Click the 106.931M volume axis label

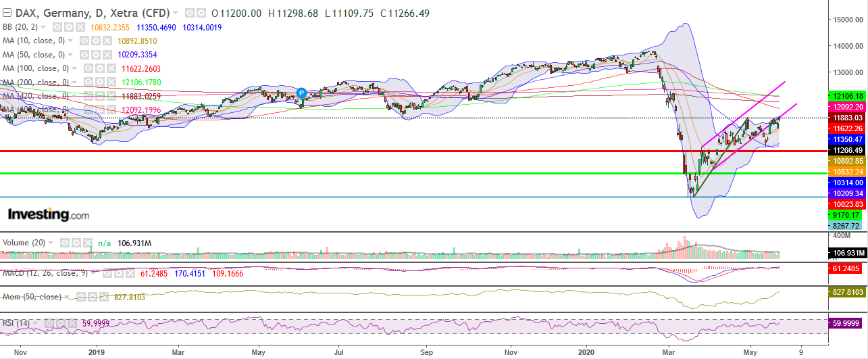tap(848, 254)
